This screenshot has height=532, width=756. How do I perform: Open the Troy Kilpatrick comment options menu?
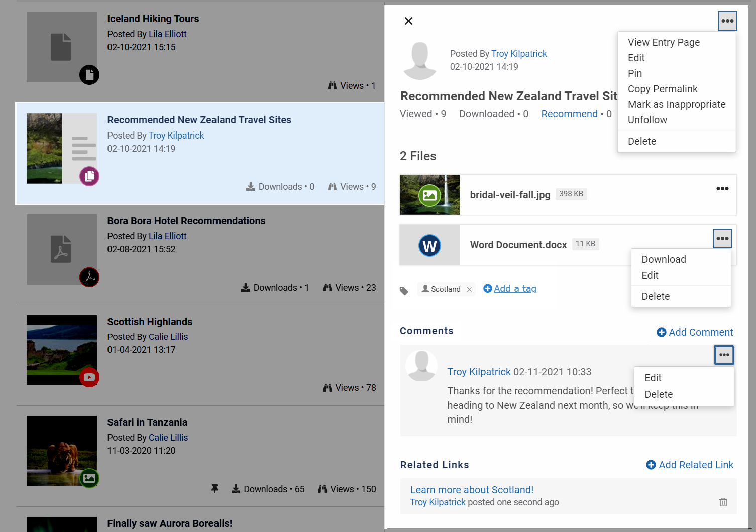[724, 355]
